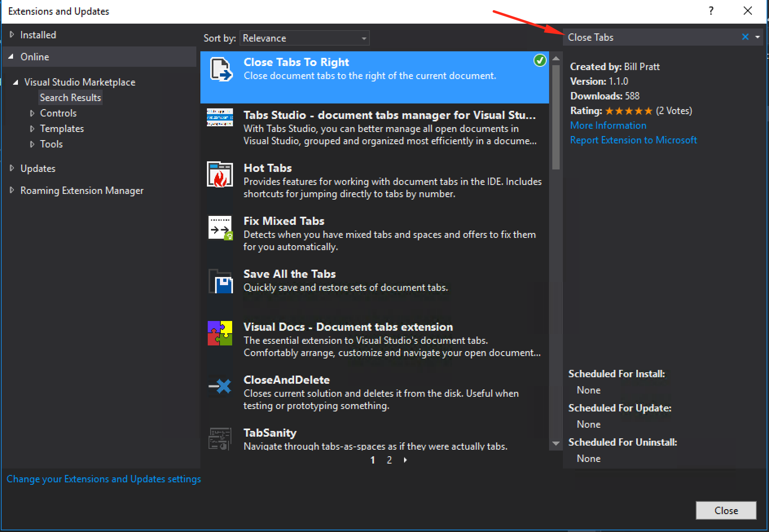Viewport: 769px width, 532px height.
Task: Click Report Extension to Microsoft link
Action: tap(633, 140)
